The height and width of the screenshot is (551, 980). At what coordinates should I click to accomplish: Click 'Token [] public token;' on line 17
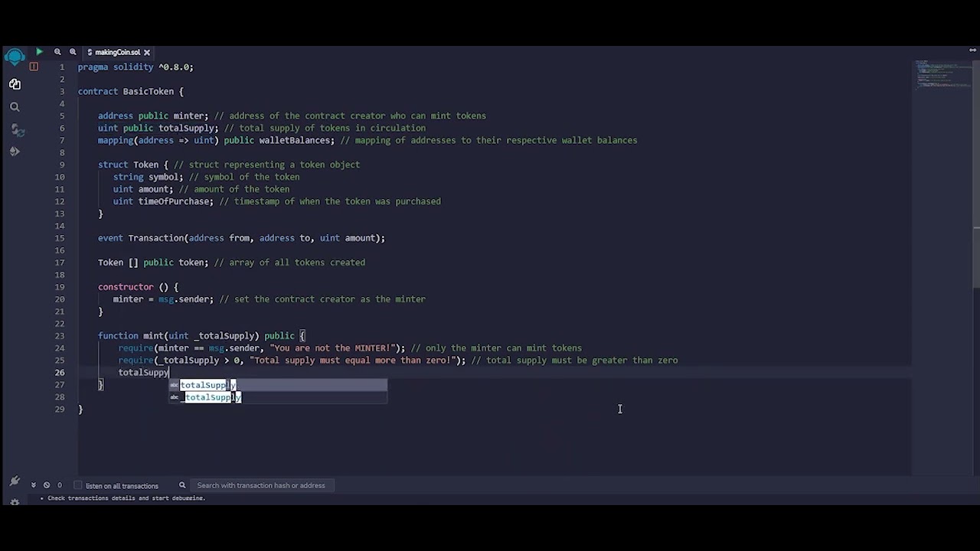point(153,262)
